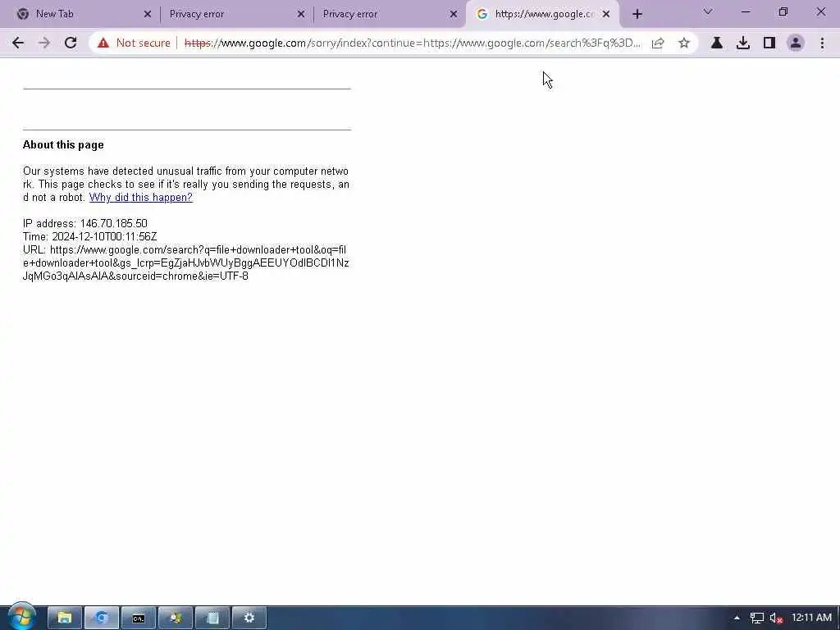The height and width of the screenshot is (630, 840).
Task: Close the first Privacy error tab
Action: point(300,14)
